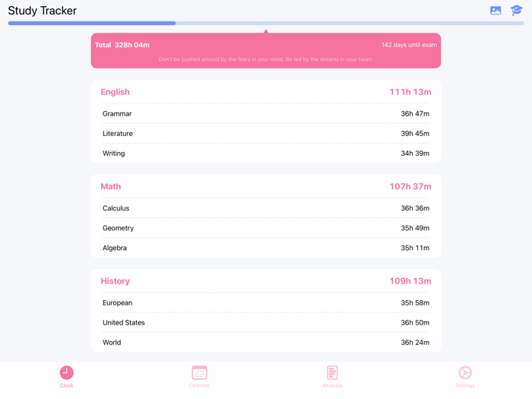Viewport: 532px width, 399px height.
Task: Click the Total 328h 04m label
Action: tap(122, 45)
